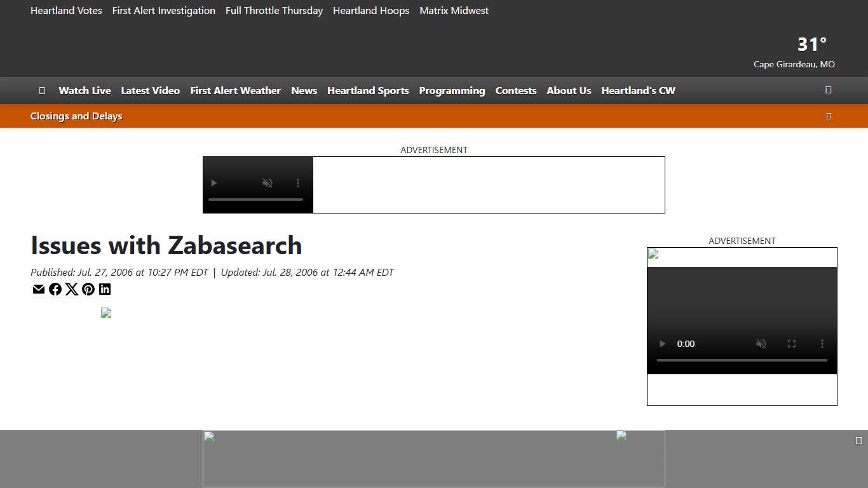Visit the Heartland Hoops page
Screen dimensions: 868x488
point(370,10)
